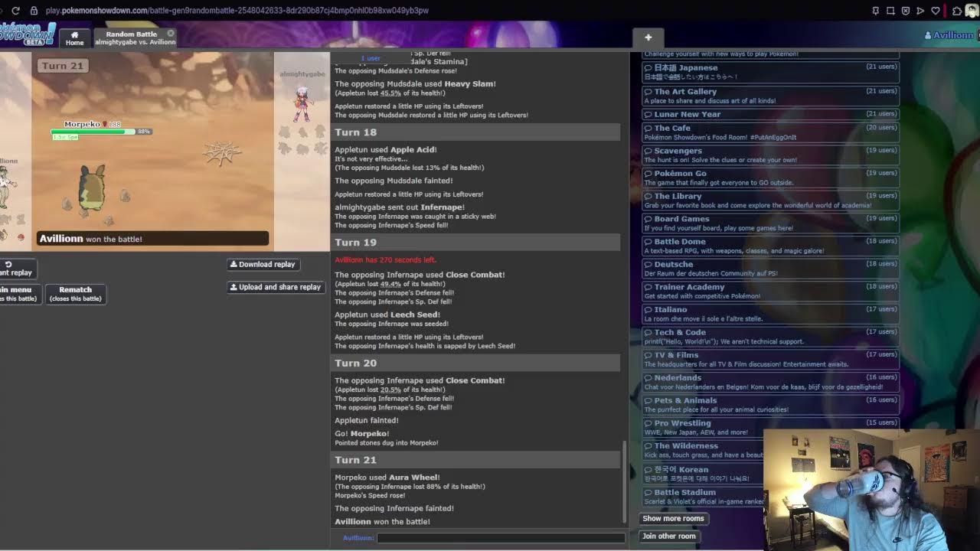980x551 pixels.
Task: Join The Library room
Action: [x=769, y=201]
